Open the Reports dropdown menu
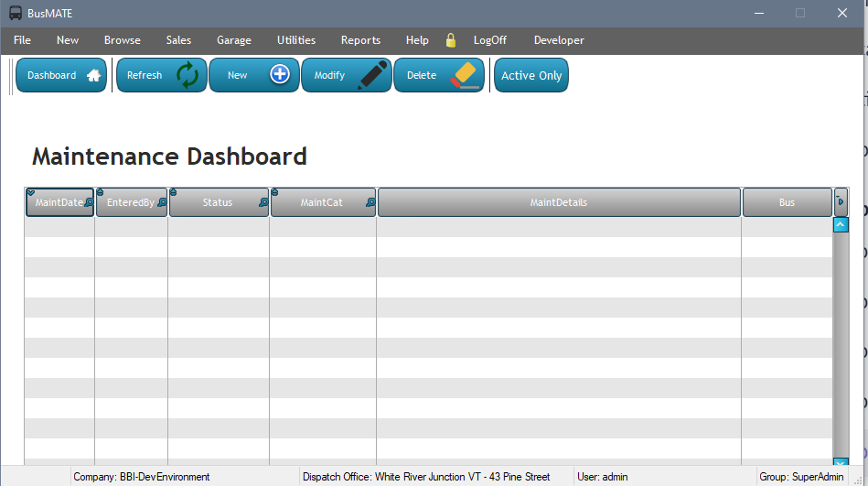This screenshot has height=486, width=868. (x=360, y=40)
